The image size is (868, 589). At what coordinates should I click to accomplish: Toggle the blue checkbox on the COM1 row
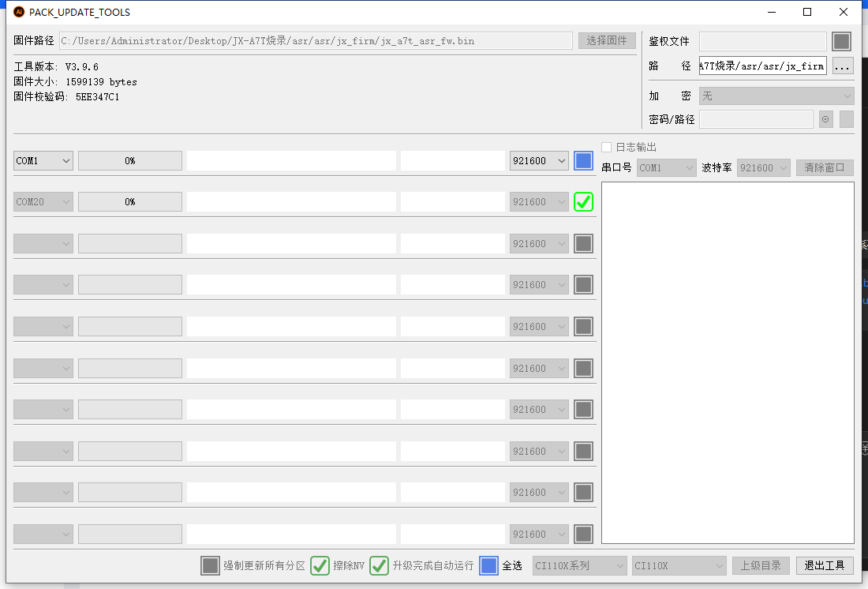pos(583,161)
